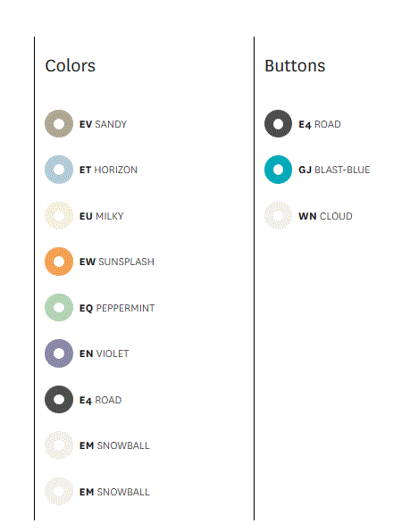410x532 pixels.
Task: Click the EQ PEPPERMINT label text
Action: tap(117, 308)
